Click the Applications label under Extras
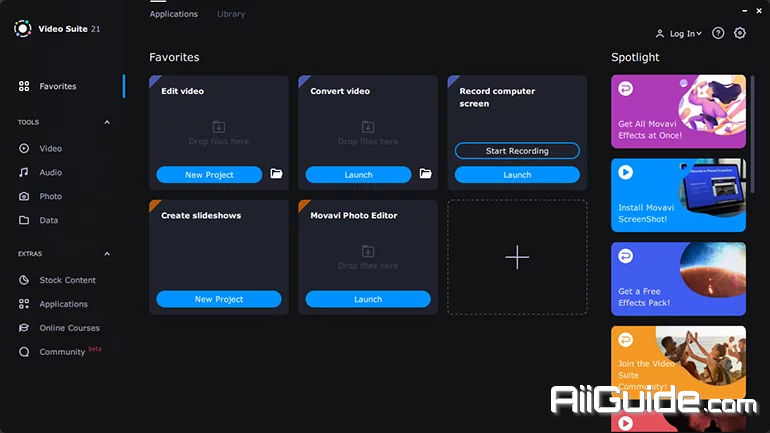 (63, 304)
